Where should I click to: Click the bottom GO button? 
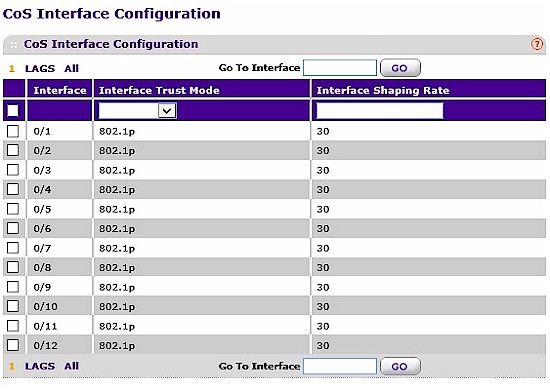400,366
